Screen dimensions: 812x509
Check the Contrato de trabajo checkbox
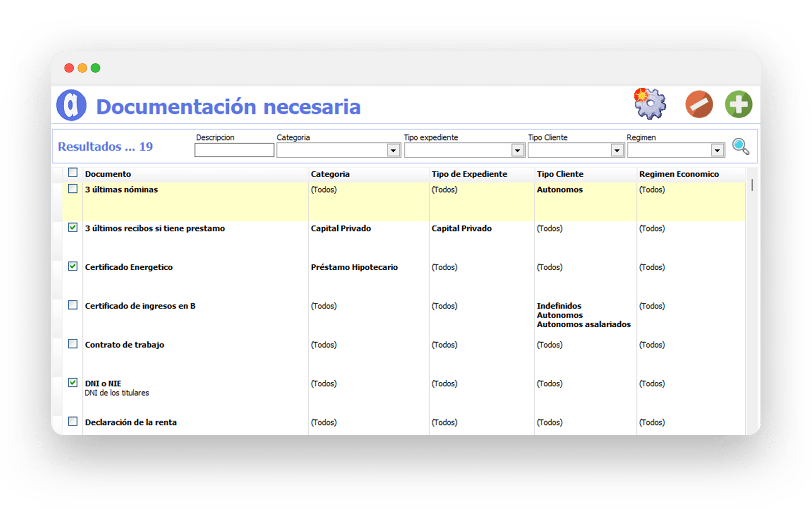tap(73, 344)
